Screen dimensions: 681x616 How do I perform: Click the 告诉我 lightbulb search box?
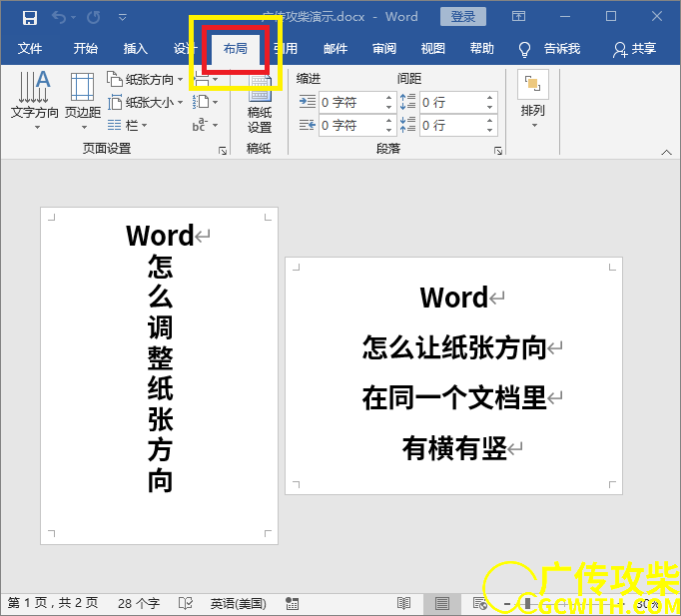(x=550, y=49)
